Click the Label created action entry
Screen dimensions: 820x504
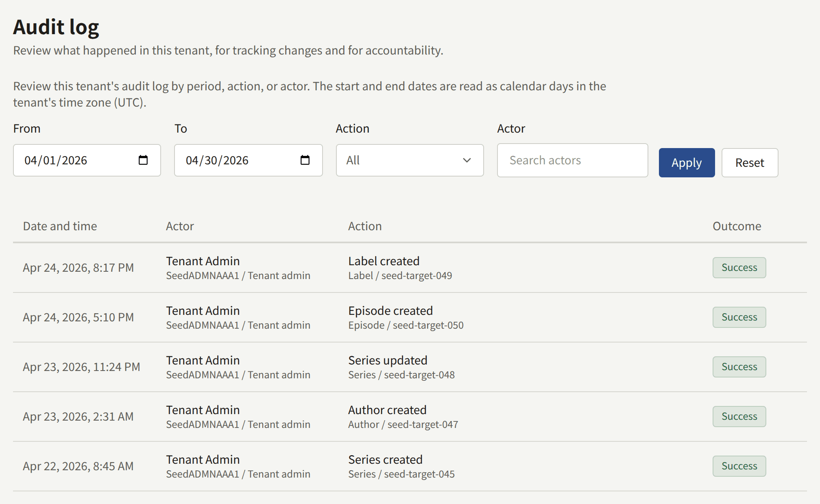tap(384, 261)
